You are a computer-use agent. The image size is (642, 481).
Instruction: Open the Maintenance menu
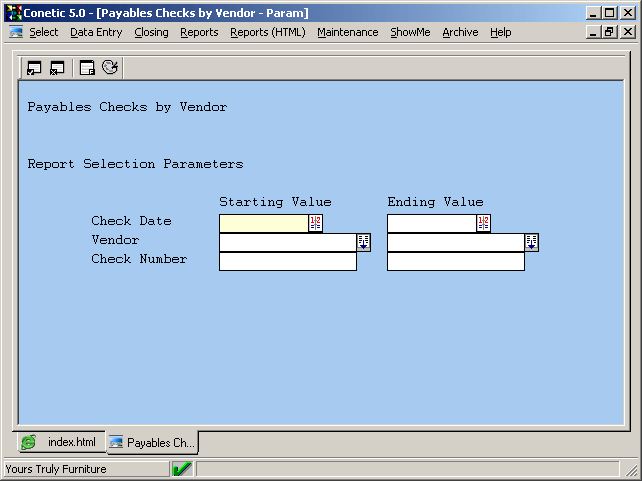pyautogui.click(x=347, y=32)
